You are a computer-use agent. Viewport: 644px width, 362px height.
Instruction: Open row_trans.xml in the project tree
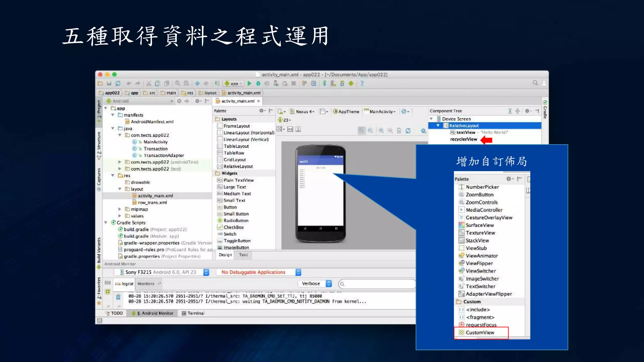click(152, 203)
